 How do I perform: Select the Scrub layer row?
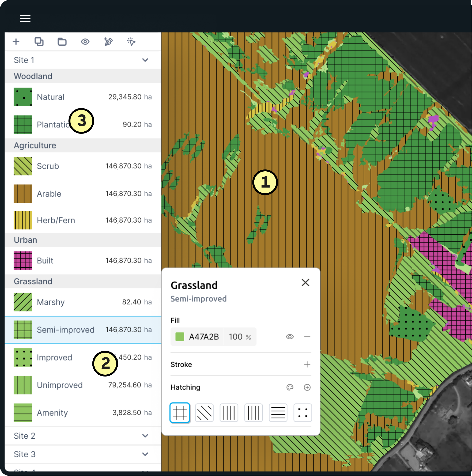(x=83, y=166)
